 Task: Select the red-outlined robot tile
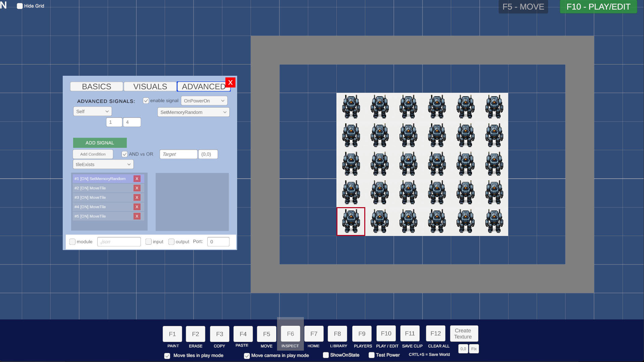tap(351, 222)
